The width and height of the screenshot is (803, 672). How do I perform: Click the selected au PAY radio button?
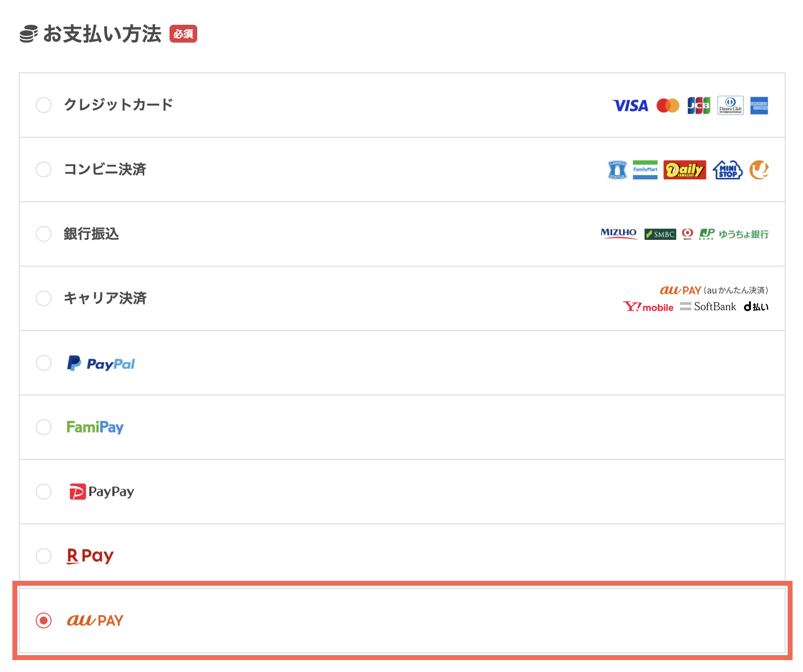click(44, 620)
